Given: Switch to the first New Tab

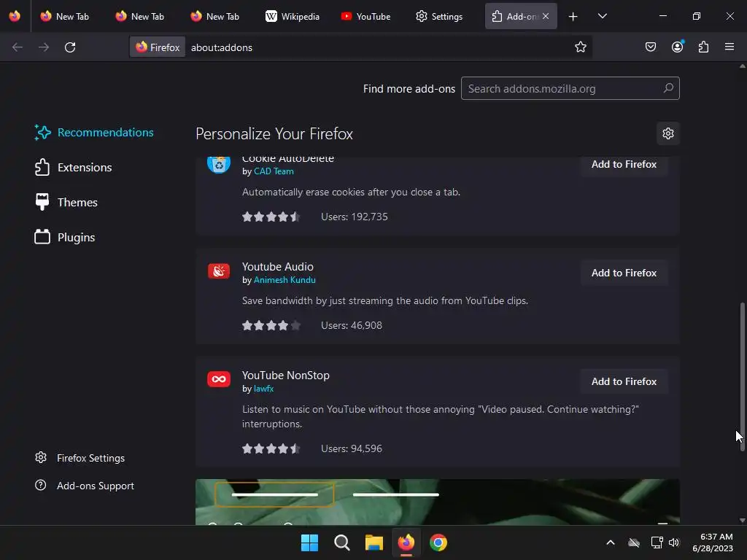Looking at the screenshot, I should coord(65,16).
